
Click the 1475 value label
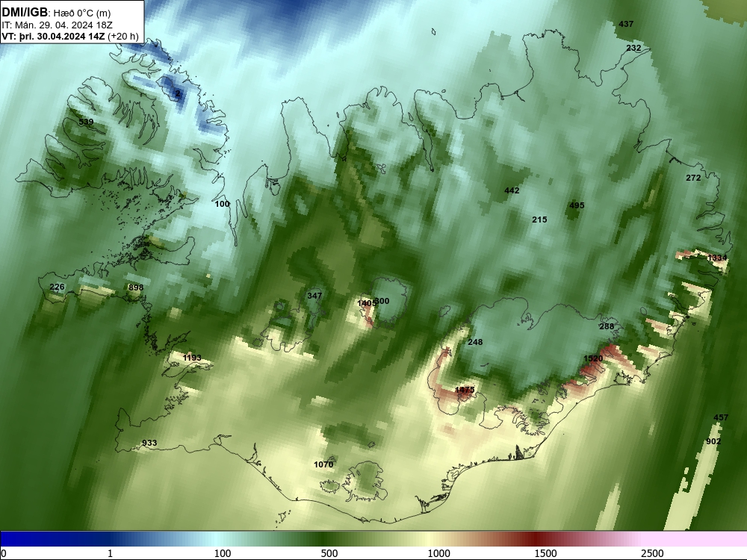465,390
